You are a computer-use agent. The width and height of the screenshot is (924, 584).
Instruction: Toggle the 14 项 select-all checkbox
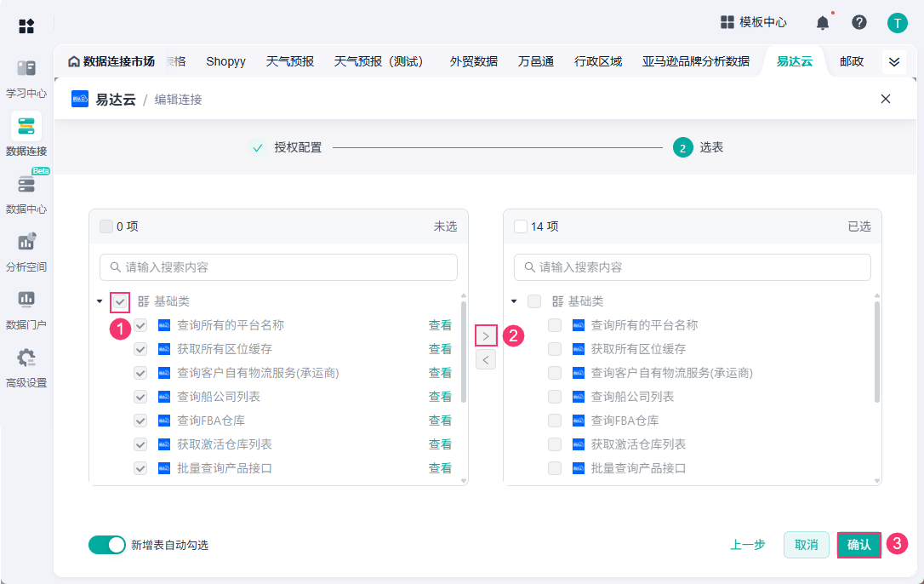(x=521, y=226)
